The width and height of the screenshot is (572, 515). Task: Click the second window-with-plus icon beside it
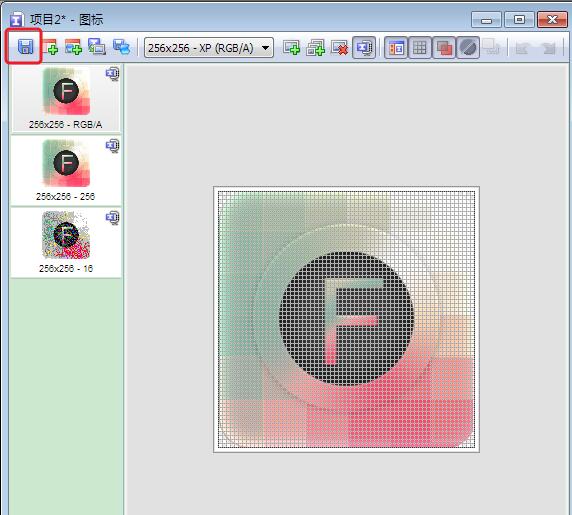coord(73,47)
